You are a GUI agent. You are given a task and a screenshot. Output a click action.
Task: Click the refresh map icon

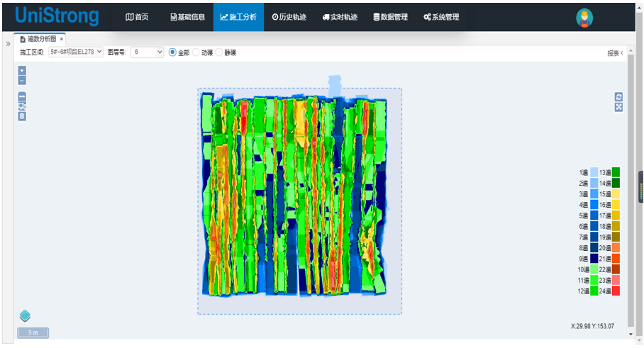point(618,97)
